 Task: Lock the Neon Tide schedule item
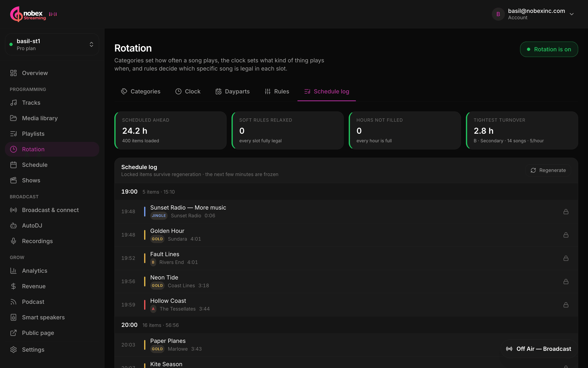pos(566,282)
